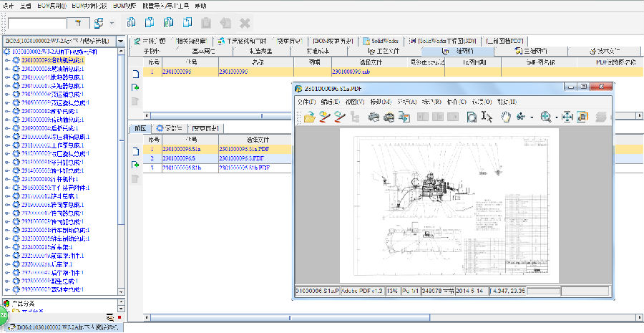
Task: Open the PDF viewer's first menu (F)
Action: [306, 102]
